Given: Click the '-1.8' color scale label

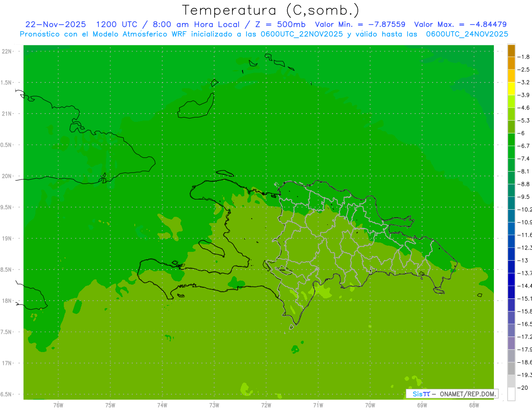Looking at the screenshot, I should coord(524,57).
